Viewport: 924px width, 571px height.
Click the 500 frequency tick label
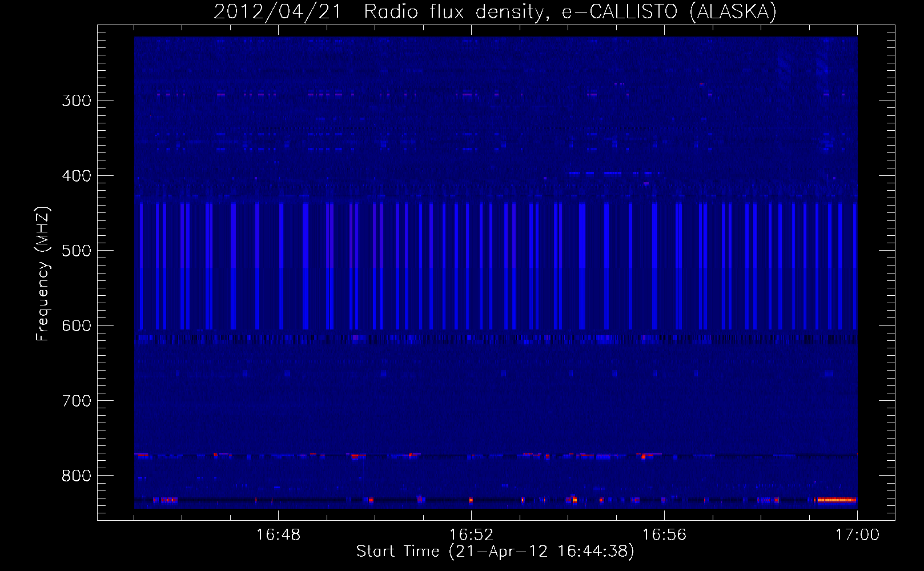point(77,251)
